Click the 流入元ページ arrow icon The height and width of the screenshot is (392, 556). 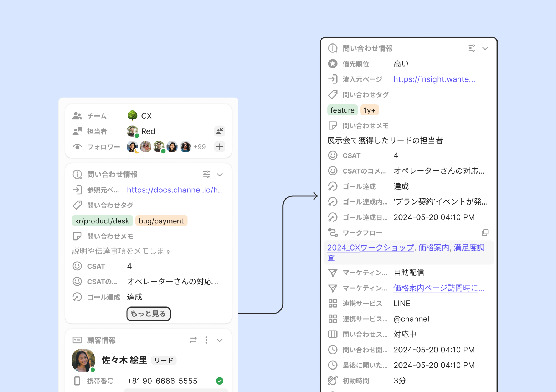[333, 79]
